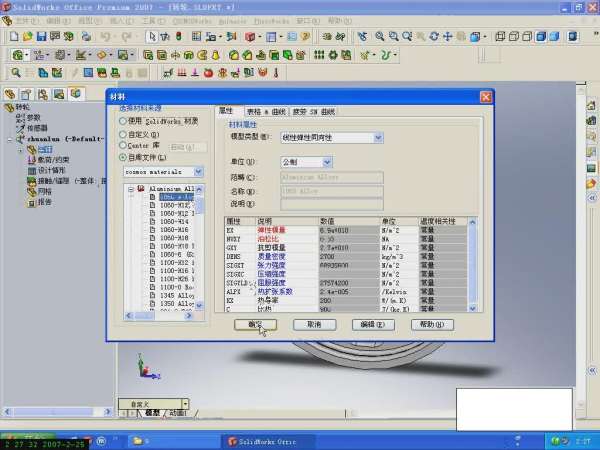
Task: Click the 编辑 edit button
Action: tap(373, 324)
